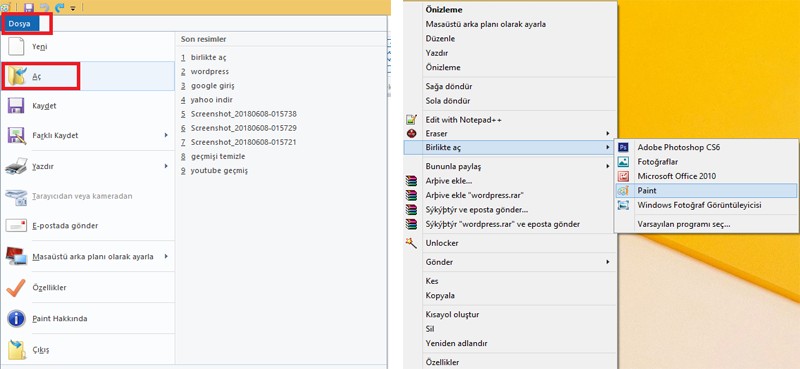Screen dimensions: 800x369
Task: Expand Masaüstü arka planı olarak ayarla arrow in Paint
Action: click(166, 256)
